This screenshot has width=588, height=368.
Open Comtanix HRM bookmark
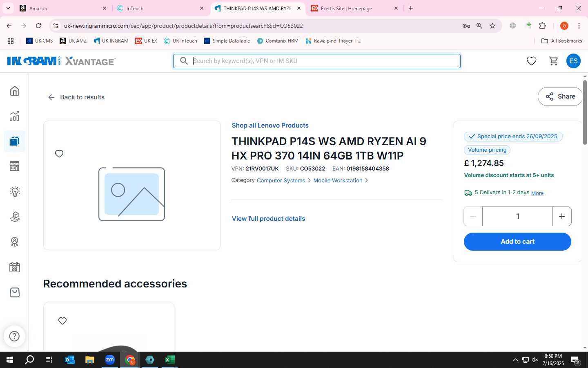(x=278, y=41)
